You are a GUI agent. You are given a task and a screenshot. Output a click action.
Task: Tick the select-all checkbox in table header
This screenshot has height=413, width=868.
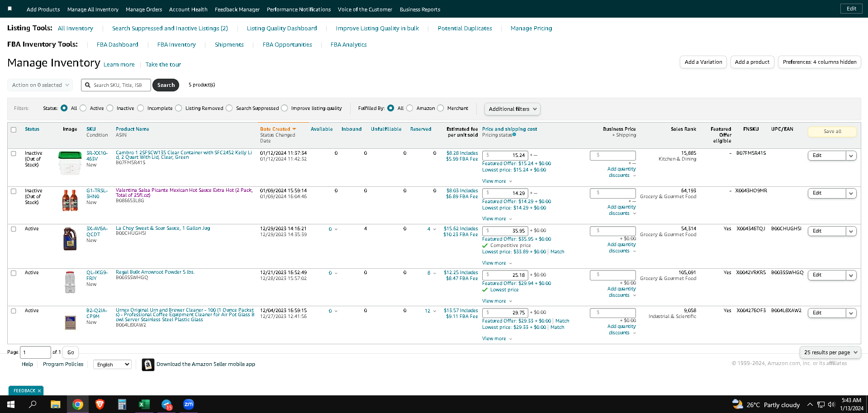(x=14, y=130)
